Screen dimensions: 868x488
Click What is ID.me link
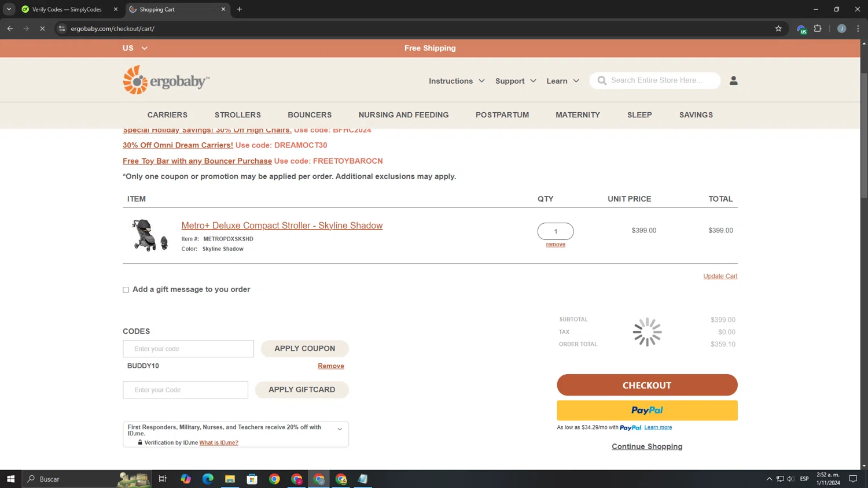click(219, 443)
